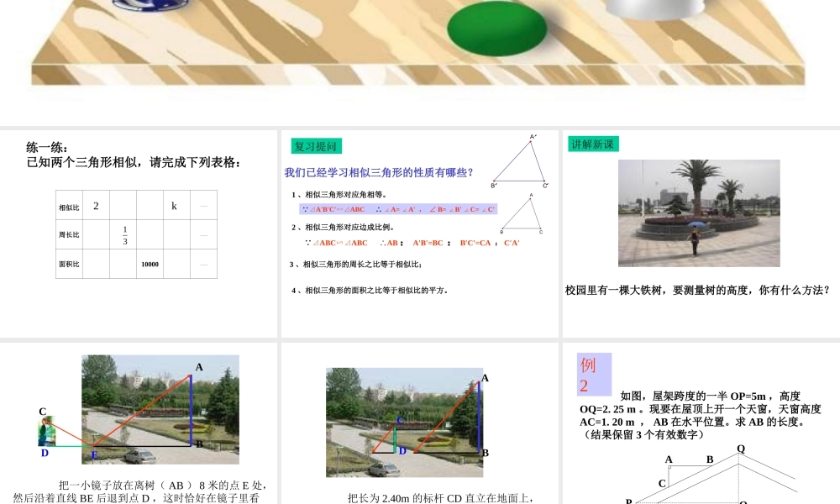The height and width of the screenshot is (504, 840).
Task: Click caption 校园里有一棵大铁树,要测量树的高度
Action: 697,291
